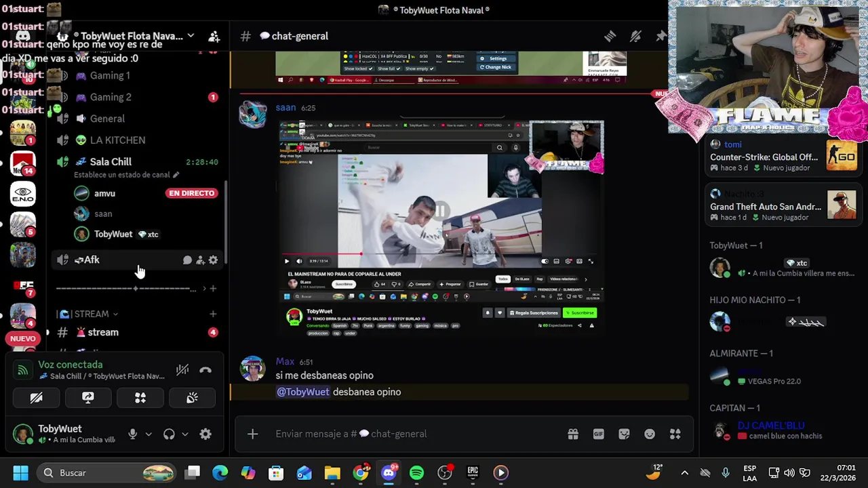This screenshot has height=488, width=868.
Task: Open Epic Games from taskbar
Action: (473, 472)
